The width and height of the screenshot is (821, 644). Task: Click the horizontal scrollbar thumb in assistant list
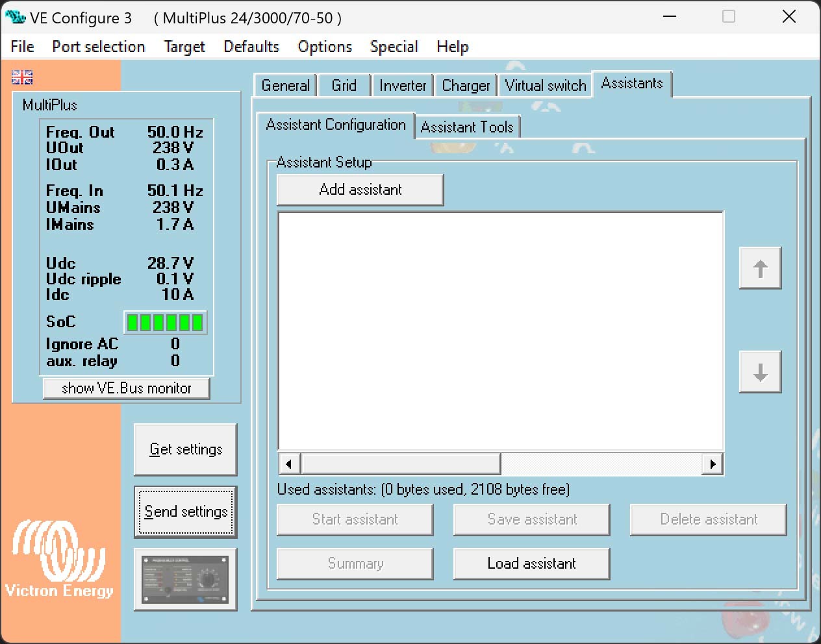pos(401,464)
